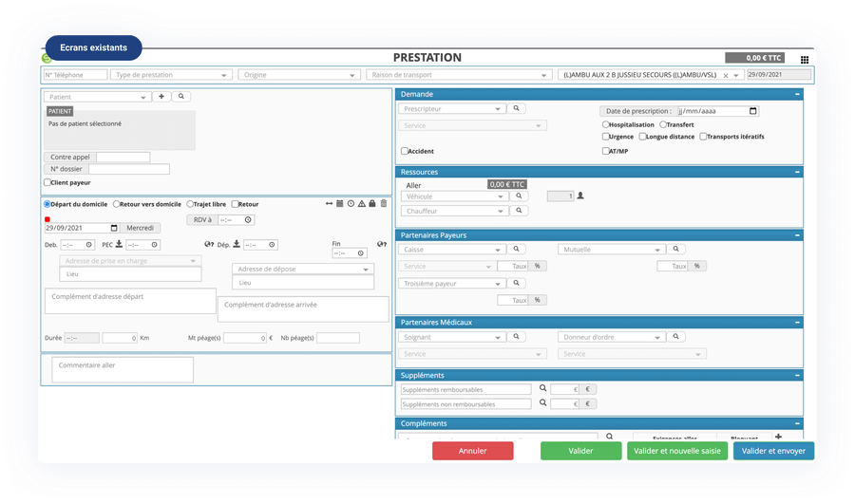Click the download icon next to PEC

[120, 244]
